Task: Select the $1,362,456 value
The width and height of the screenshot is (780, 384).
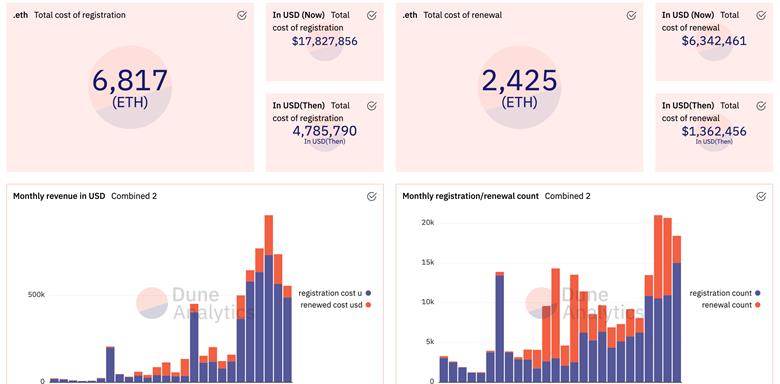Action: point(714,131)
